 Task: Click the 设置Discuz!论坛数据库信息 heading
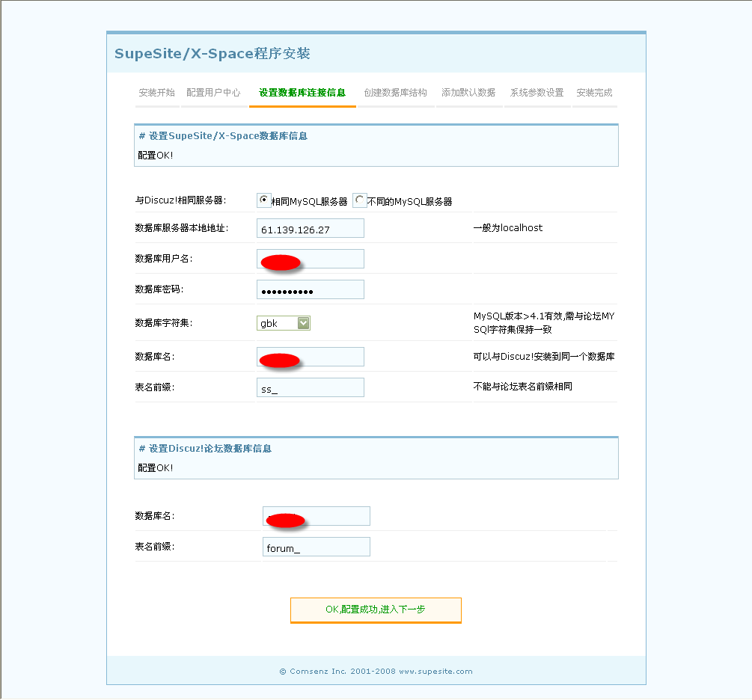coord(205,449)
